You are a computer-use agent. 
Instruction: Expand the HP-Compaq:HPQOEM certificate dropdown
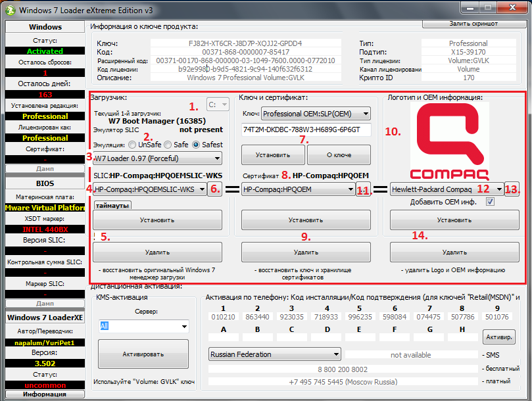tap(299, 189)
